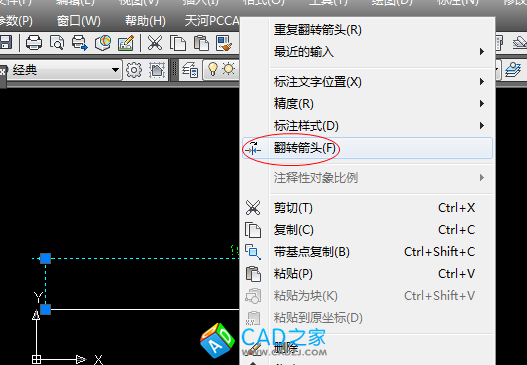The height and width of the screenshot is (365, 527).
Task: Expand the 标注文字位置(X) submenu
Action: 367,82
